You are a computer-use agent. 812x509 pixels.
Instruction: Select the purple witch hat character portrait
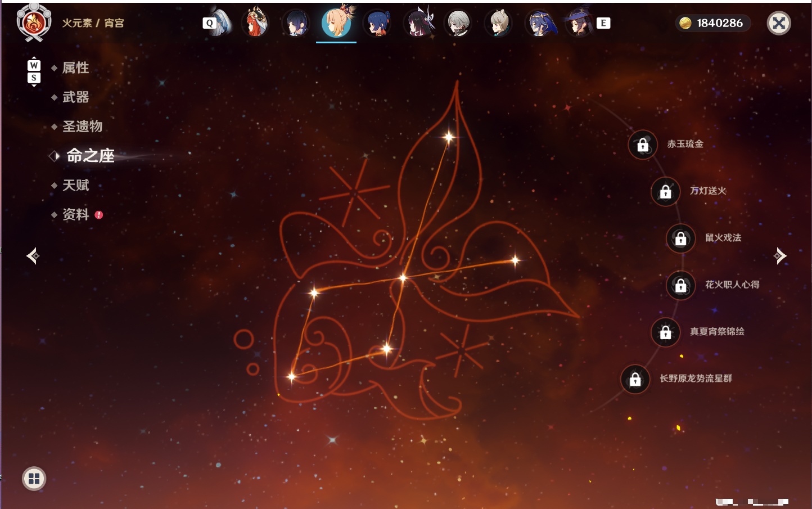[x=579, y=23]
